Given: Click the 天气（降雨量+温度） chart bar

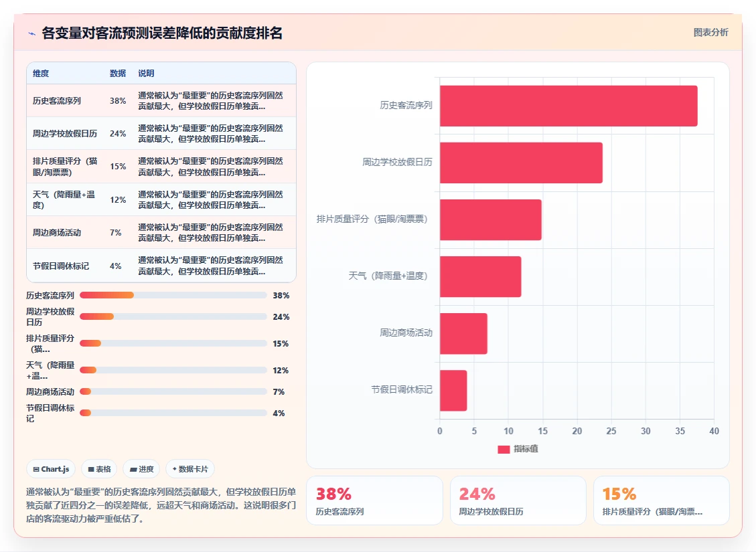Looking at the screenshot, I should 480,276.
